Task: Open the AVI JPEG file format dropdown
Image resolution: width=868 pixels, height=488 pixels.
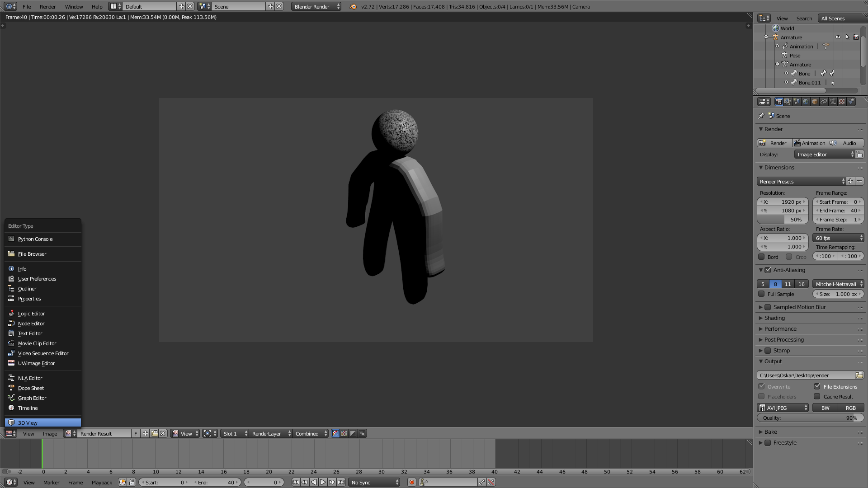Action: [783, 408]
